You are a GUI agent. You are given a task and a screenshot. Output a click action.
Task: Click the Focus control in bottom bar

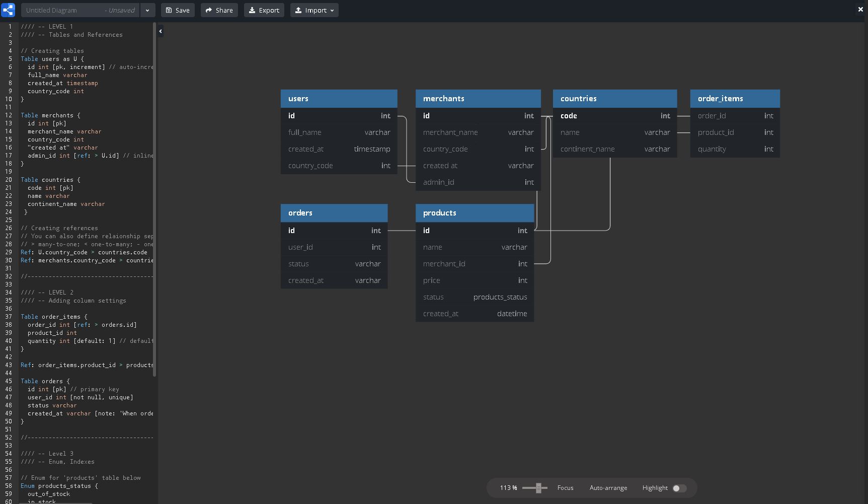[565, 487]
